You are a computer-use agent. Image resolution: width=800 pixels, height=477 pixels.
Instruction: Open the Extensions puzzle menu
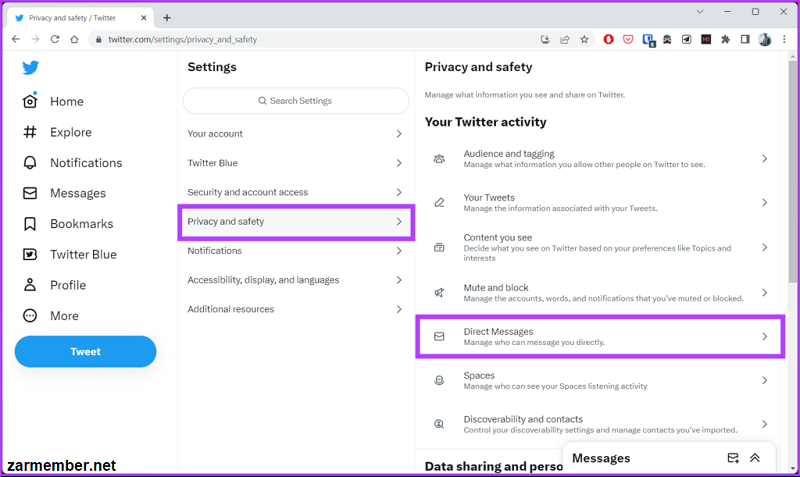tap(725, 39)
